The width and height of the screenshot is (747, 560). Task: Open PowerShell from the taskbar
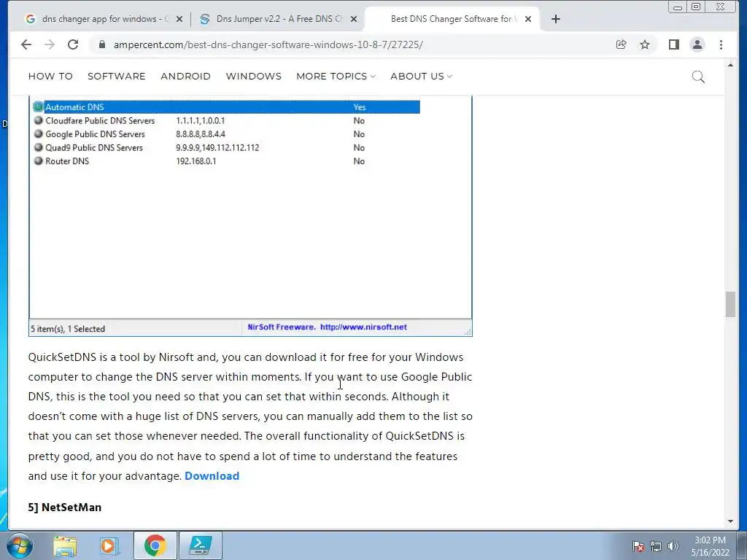pos(201,545)
